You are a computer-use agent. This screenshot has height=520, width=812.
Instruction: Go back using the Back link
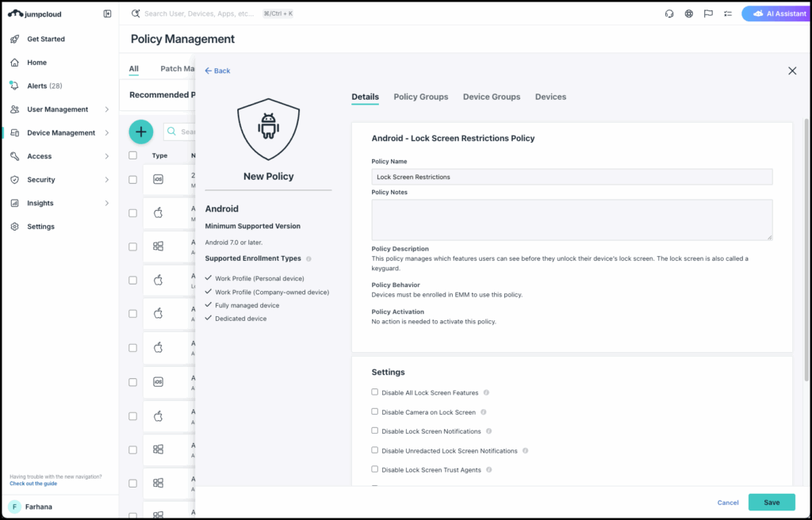217,71
